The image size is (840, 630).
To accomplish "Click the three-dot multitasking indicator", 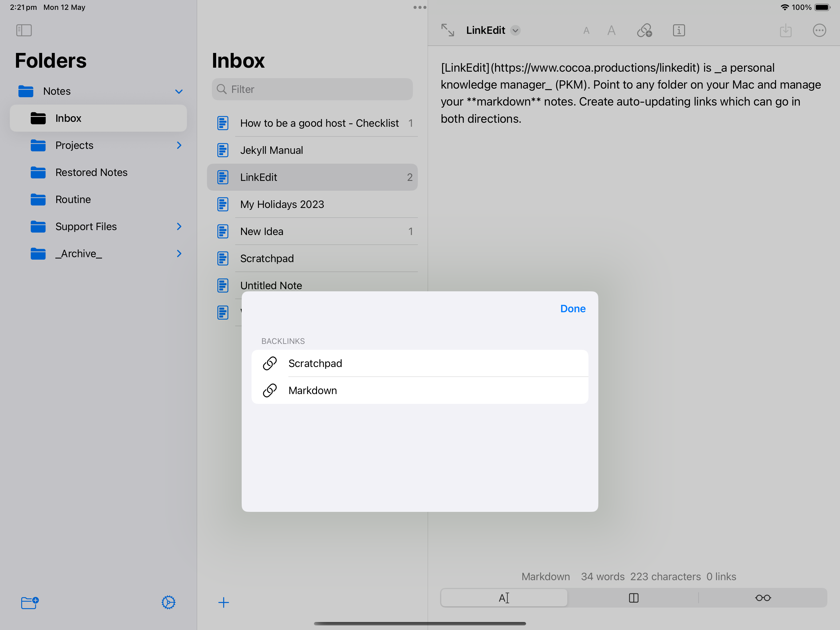I will click(x=420, y=7).
